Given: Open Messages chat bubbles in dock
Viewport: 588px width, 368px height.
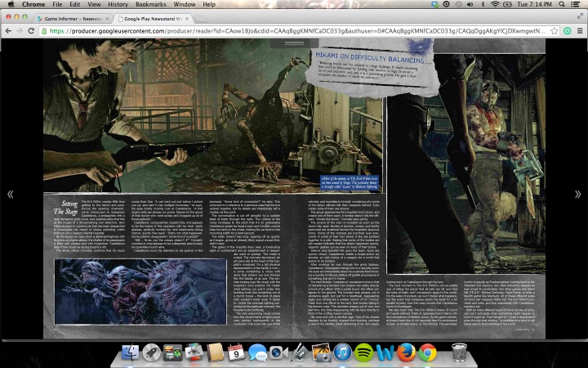Looking at the screenshot, I should pyautogui.click(x=257, y=353).
